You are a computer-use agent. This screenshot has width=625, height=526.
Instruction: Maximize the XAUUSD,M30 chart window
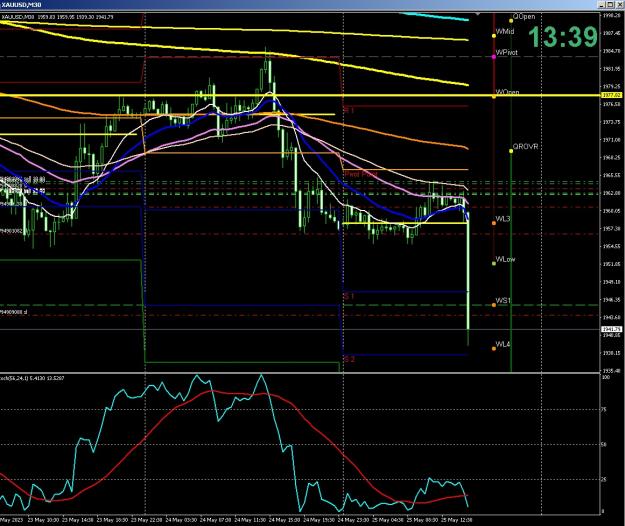611,5
